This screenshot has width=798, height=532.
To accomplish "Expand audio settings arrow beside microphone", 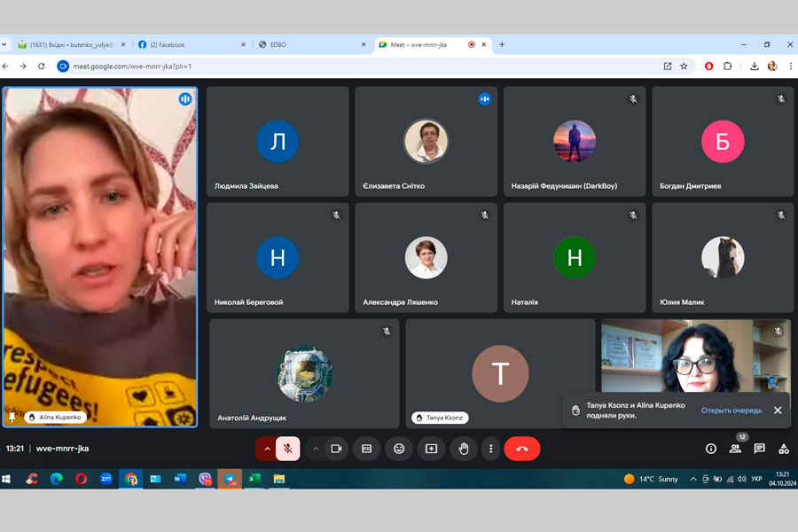I will pos(267,449).
